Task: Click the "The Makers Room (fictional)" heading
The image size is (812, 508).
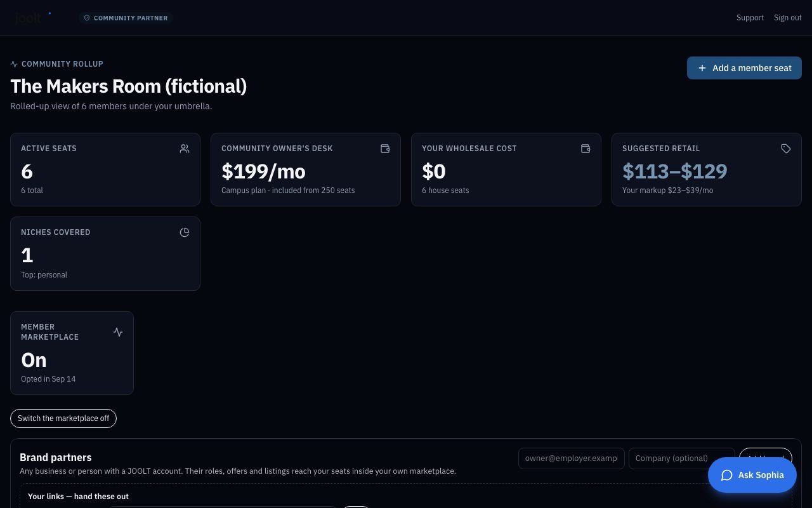Action: click(129, 86)
